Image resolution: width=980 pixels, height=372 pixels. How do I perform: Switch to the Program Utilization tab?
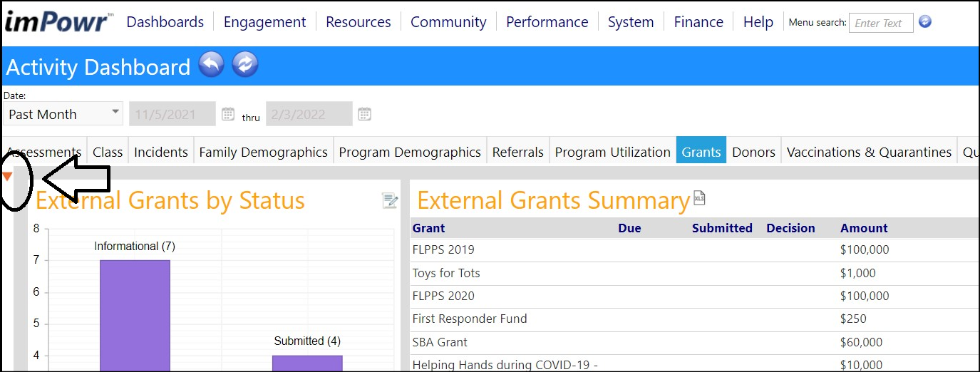(x=613, y=152)
